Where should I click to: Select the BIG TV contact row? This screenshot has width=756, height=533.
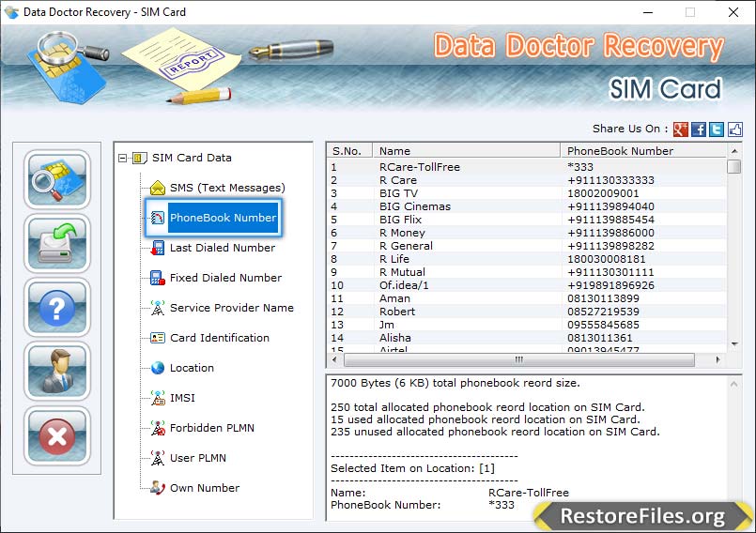coord(527,193)
